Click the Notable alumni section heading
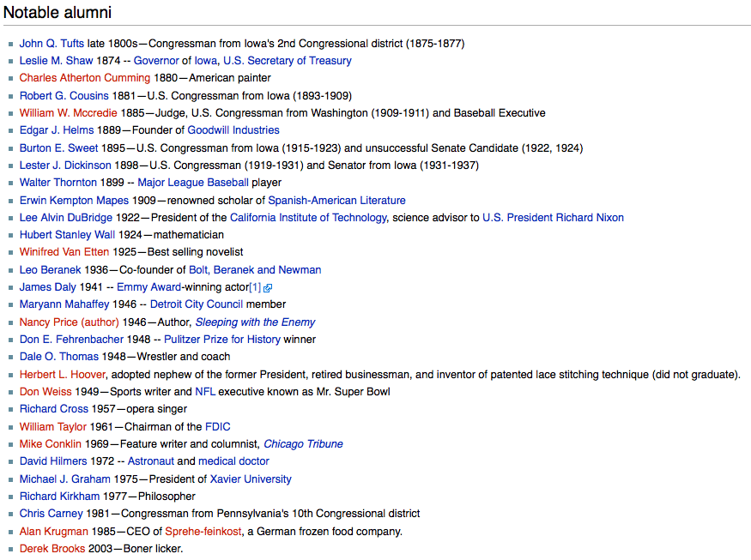The height and width of the screenshot is (560, 751). [57, 13]
